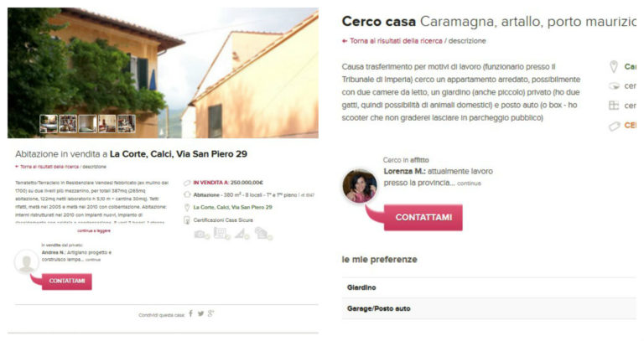The image size is (644, 341).
Task: Expand Lorenza M.'s bio with continua
Action: click(x=469, y=183)
